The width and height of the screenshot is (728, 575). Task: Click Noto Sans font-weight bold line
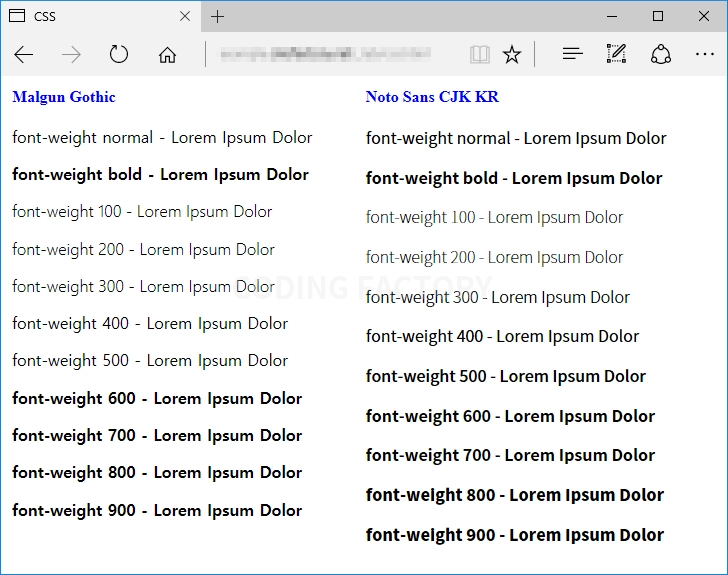[x=514, y=179]
